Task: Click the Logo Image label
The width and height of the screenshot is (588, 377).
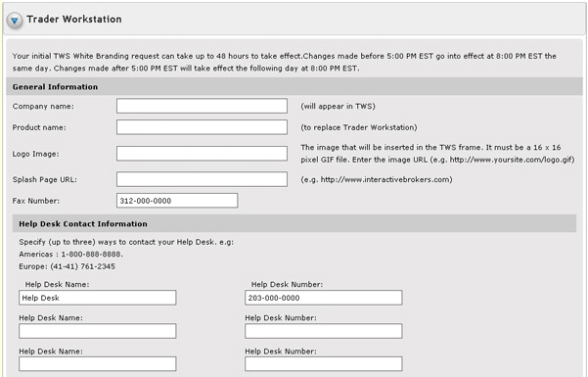Action: point(35,154)
